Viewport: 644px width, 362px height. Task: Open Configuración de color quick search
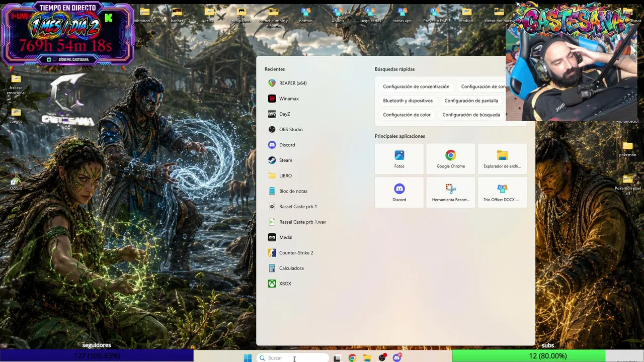click(x=407, y=115)
